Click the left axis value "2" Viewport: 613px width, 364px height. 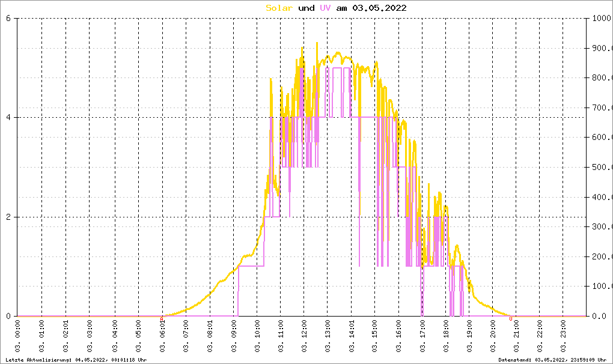click(x=8, y=217)
